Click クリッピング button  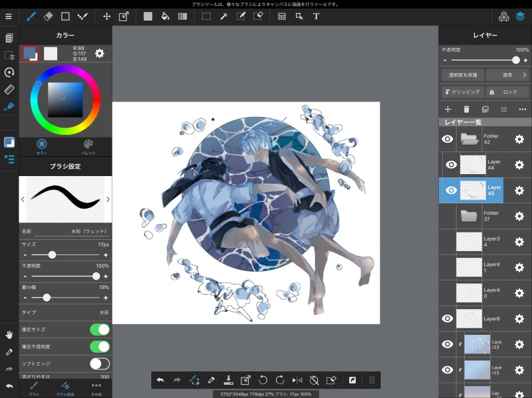coord(463,92)
